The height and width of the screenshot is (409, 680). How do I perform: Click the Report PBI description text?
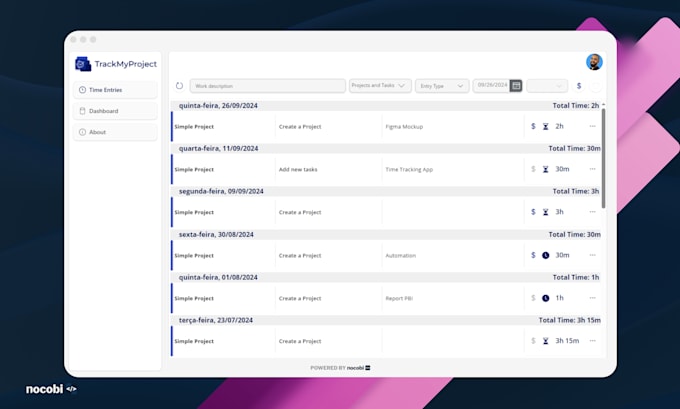click(399, 298)
